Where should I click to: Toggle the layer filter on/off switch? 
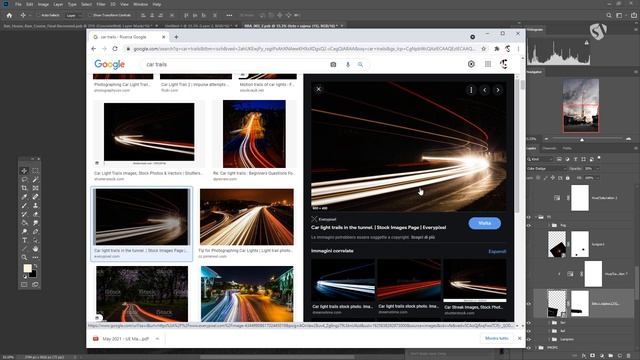click(x=599, y=158)
